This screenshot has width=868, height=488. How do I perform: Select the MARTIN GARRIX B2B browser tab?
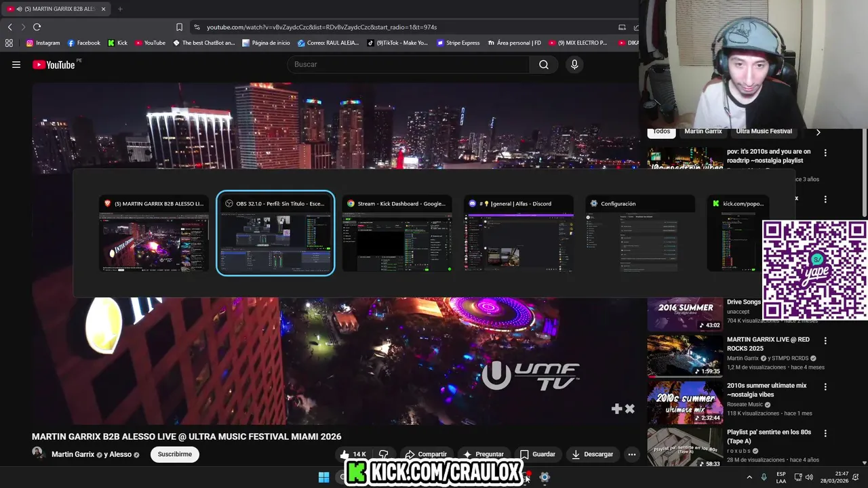pos(56,9)
